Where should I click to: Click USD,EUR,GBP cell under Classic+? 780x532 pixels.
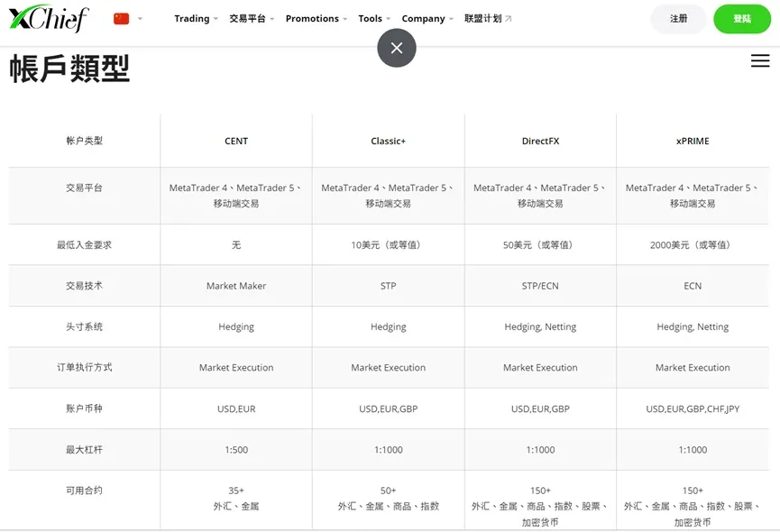[389, 409]
